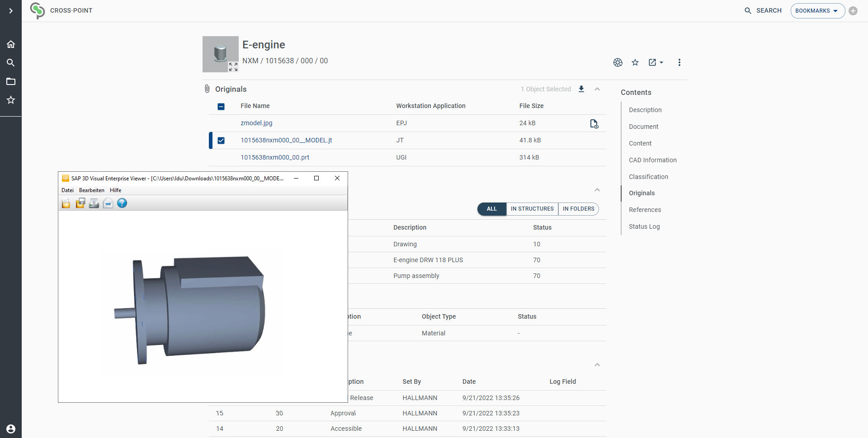Screen dimensions: 868x438
Task: Click the Accessible status log entry
Action: pos(346,429)
